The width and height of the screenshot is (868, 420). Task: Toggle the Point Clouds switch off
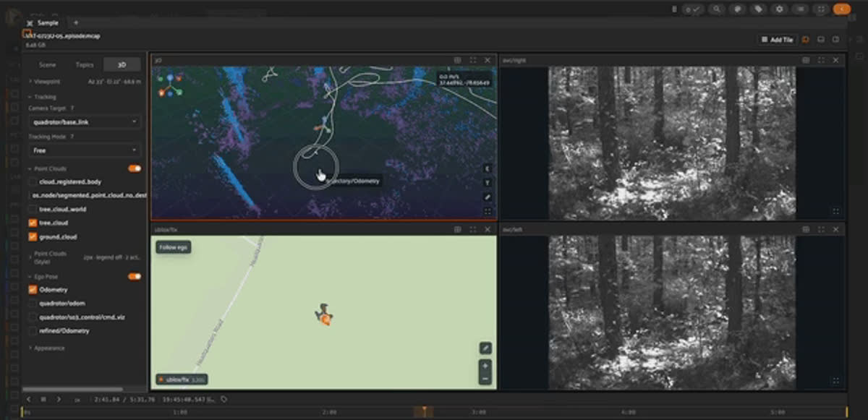coord(135,168)
